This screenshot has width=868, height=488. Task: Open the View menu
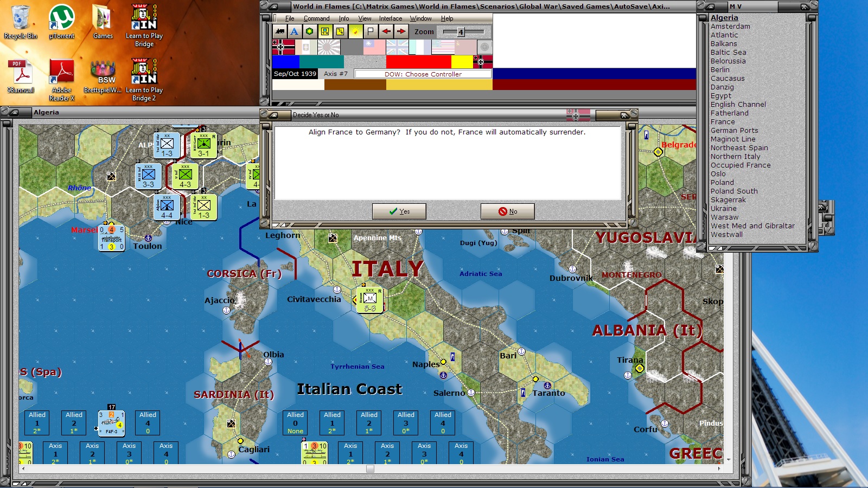(x=365, y=18)
